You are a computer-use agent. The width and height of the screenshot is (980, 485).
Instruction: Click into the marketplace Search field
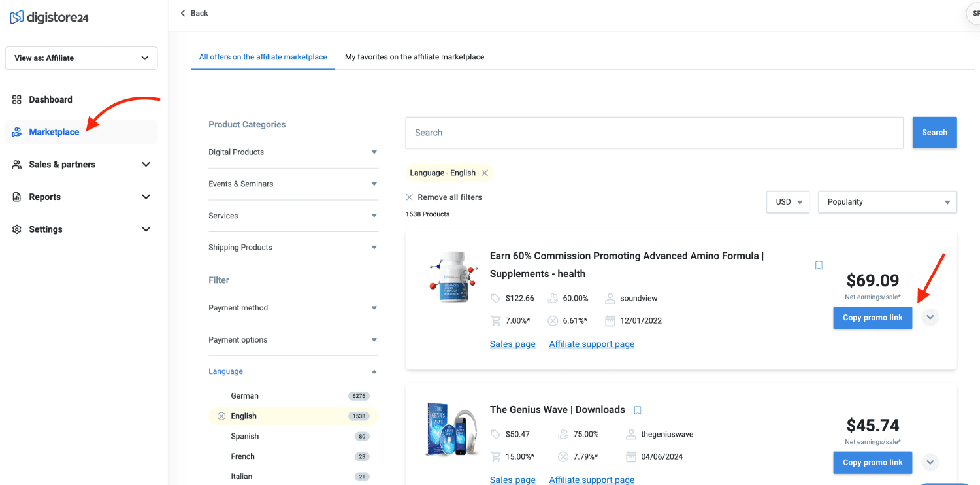pyautogui.click(x=655, y=133)
